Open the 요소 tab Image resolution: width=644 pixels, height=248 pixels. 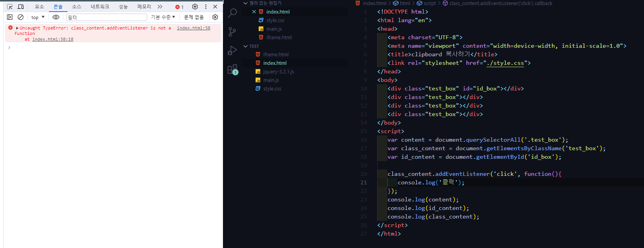tap(39, 7)
